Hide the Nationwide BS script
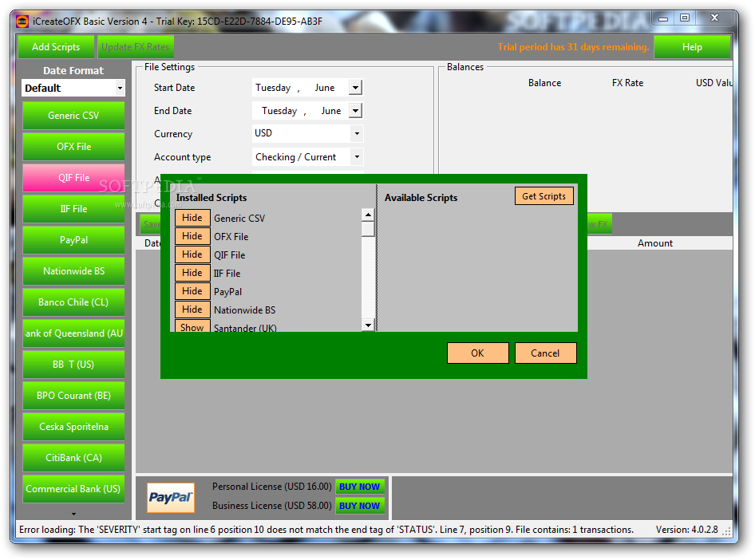This screenshot has width=755, height=560. click(x=192, y=310)
